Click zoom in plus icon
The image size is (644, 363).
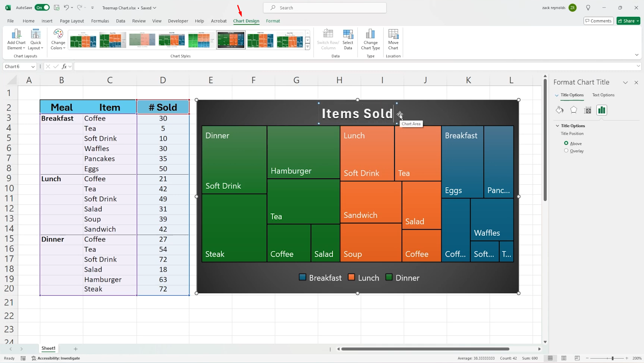click(627, 358)
